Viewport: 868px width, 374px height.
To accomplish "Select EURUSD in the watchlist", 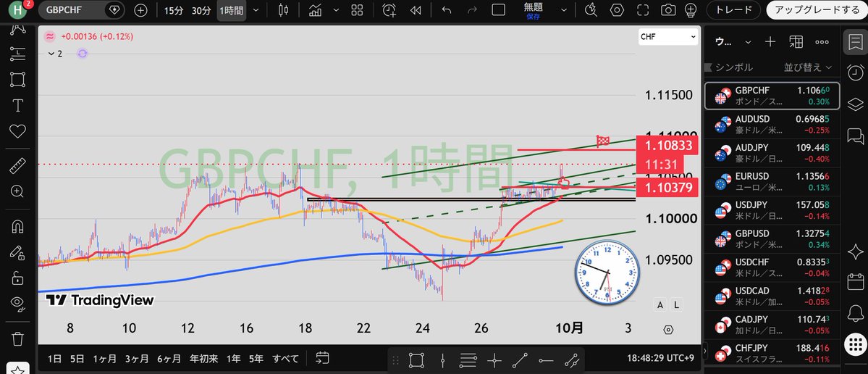I will pyautogui.click(x=772, y=183).
